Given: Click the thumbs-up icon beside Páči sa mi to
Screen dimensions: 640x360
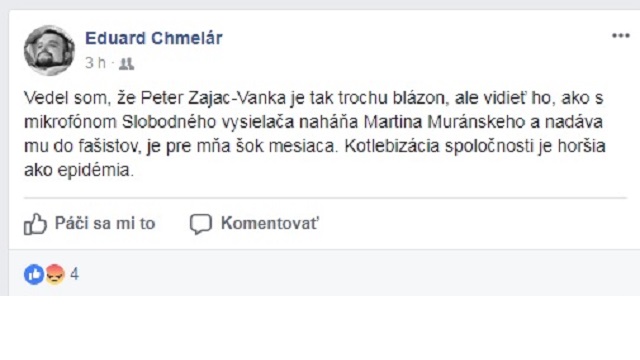Looking at the screenshot, I should coord(35,224).
